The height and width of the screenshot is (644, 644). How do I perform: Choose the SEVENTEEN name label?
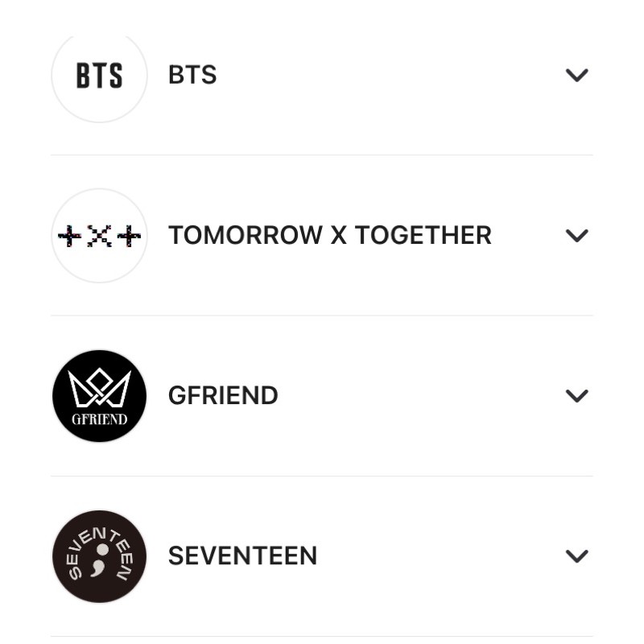pyautogui.click(x=242, y=556)
